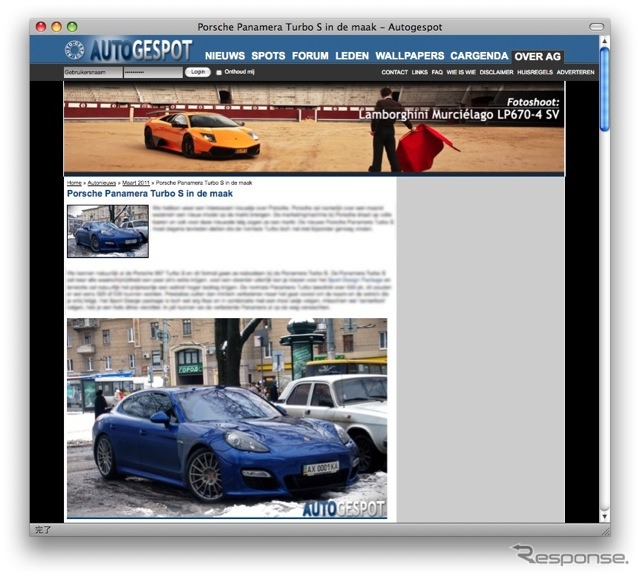Click the scrollbar down arrow
640x577 pixels.
click(x=604, y=516)
